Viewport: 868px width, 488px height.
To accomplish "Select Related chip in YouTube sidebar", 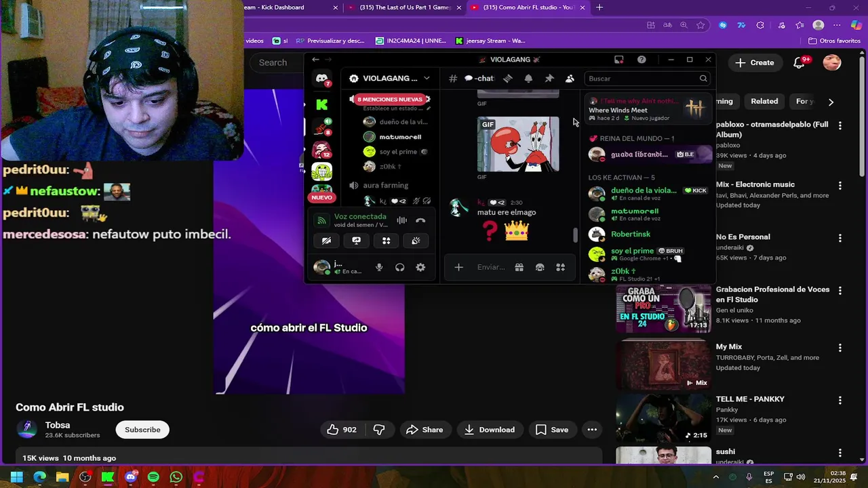I will [764, 101].
